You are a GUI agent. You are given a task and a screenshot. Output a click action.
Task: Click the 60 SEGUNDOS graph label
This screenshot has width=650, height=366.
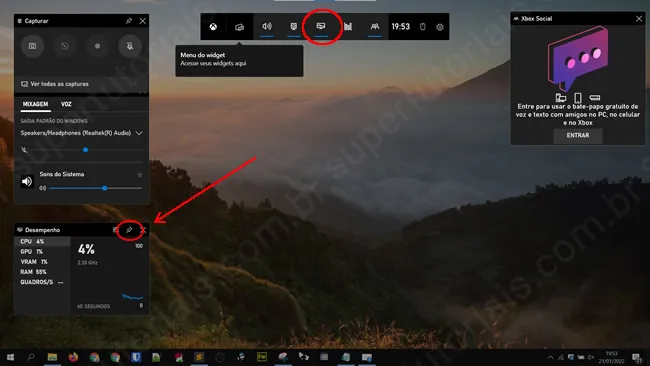pyautogui.click(x=94, y=306)
